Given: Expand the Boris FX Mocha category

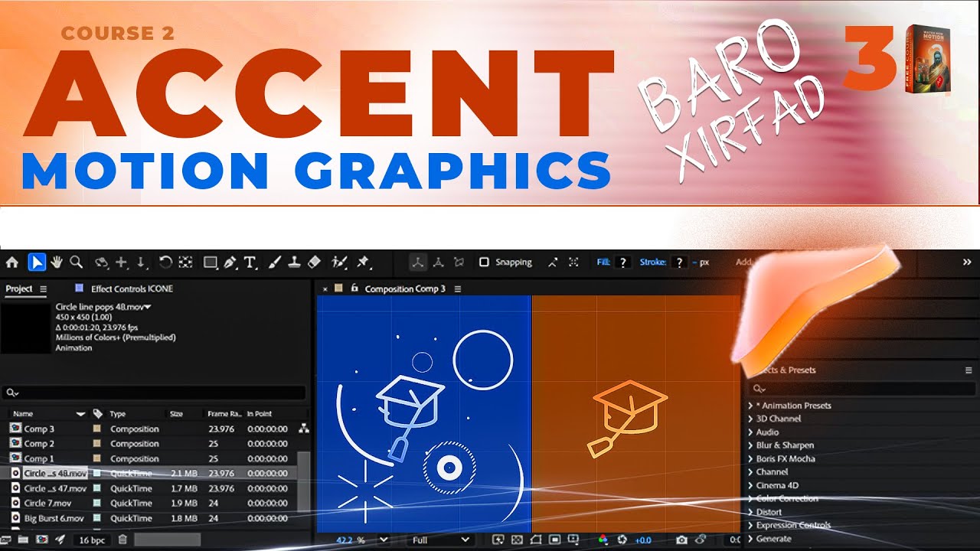Looking at the screenshot, I should click(x=750, y=459).
